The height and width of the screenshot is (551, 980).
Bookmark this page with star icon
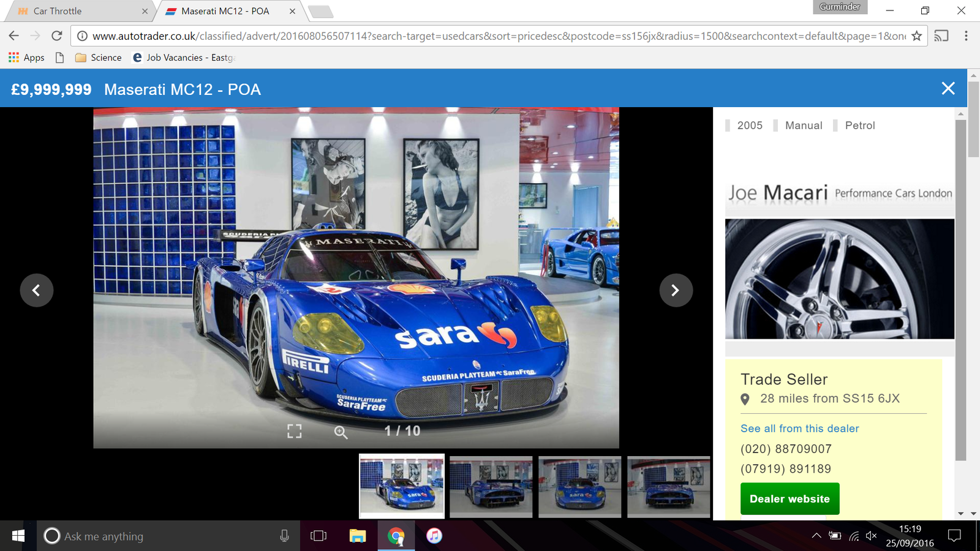[x=916, y=36]
